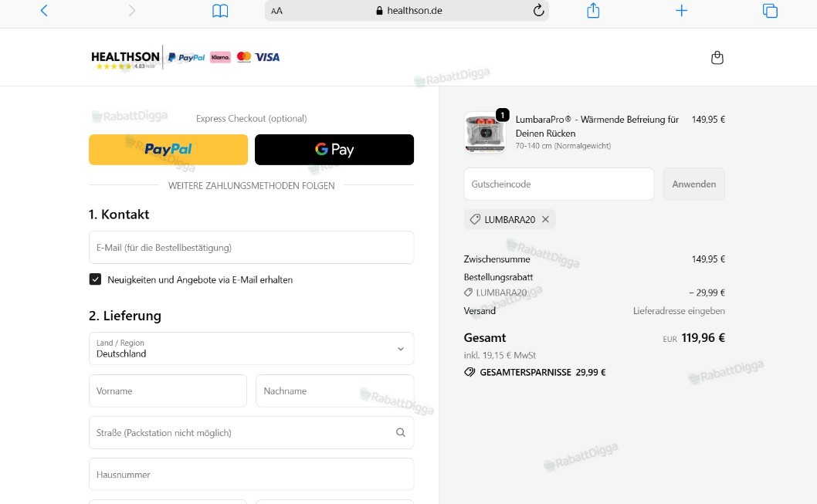Screen dimensions: 817x504
Task: Reload the page with refresh icon
Action: click(x=539, y=10)
